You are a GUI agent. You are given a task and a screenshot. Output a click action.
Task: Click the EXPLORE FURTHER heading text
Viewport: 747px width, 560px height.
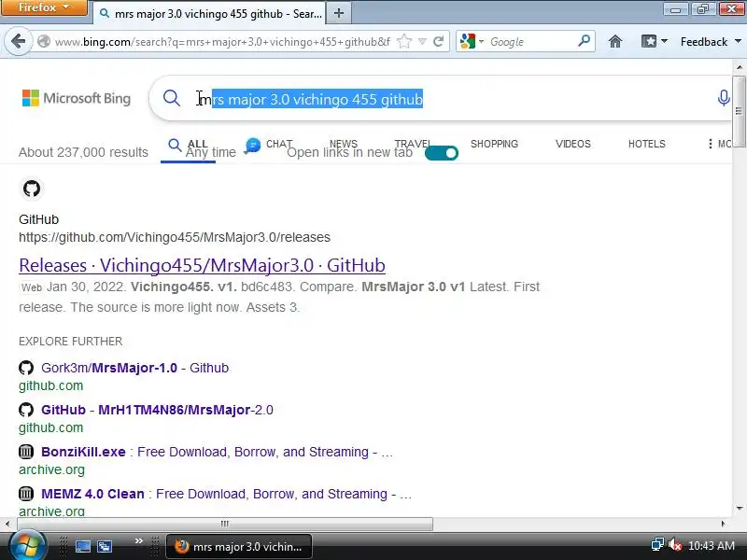click(71, 341)
